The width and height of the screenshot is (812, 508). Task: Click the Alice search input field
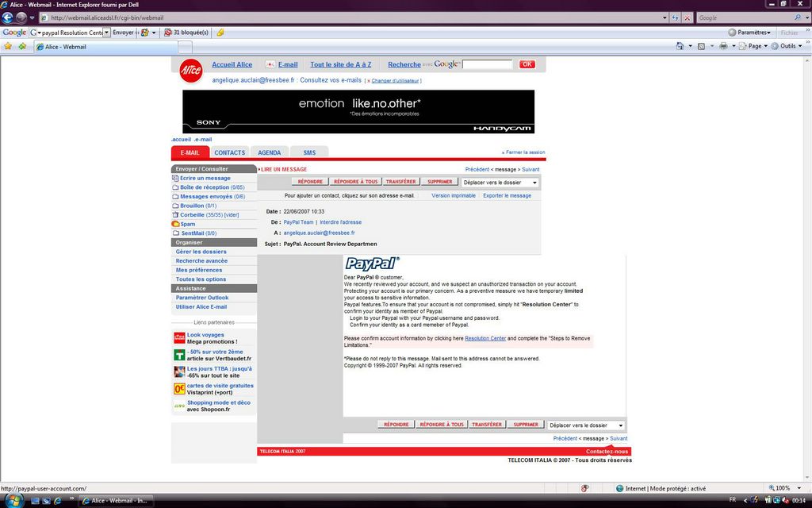(x=488, y=64)
